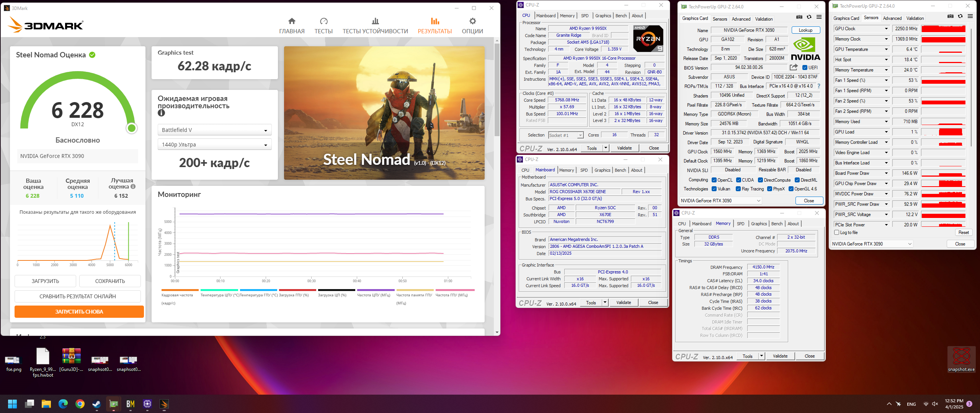The height and width of the screenshot is (413, 980).
Task: Open the Battlefield V game dropdown
Action: [214, 130]
